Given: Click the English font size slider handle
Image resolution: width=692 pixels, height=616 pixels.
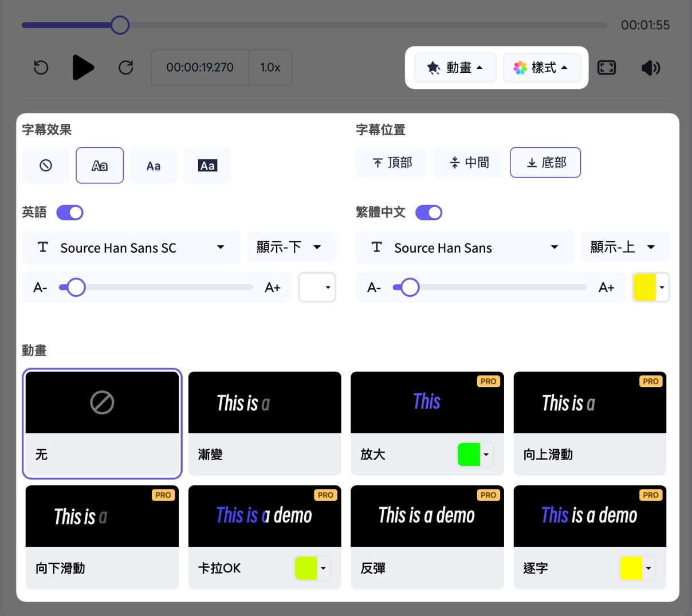Looking at the screenshot, I should pyautogui.click(x=76, y=287).
